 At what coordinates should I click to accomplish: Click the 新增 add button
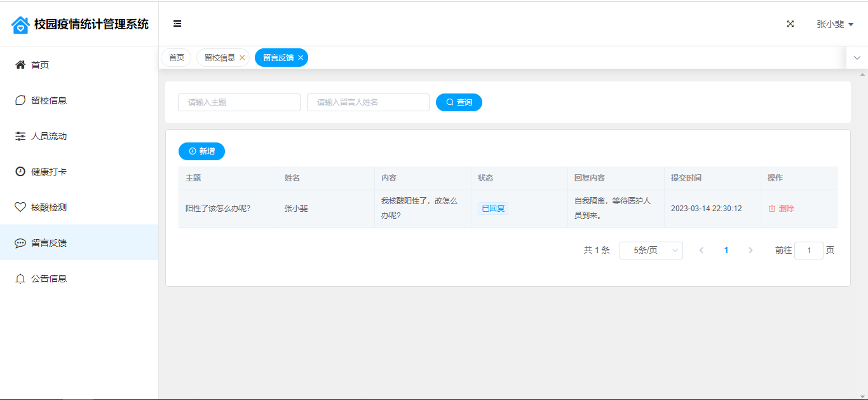201,151
